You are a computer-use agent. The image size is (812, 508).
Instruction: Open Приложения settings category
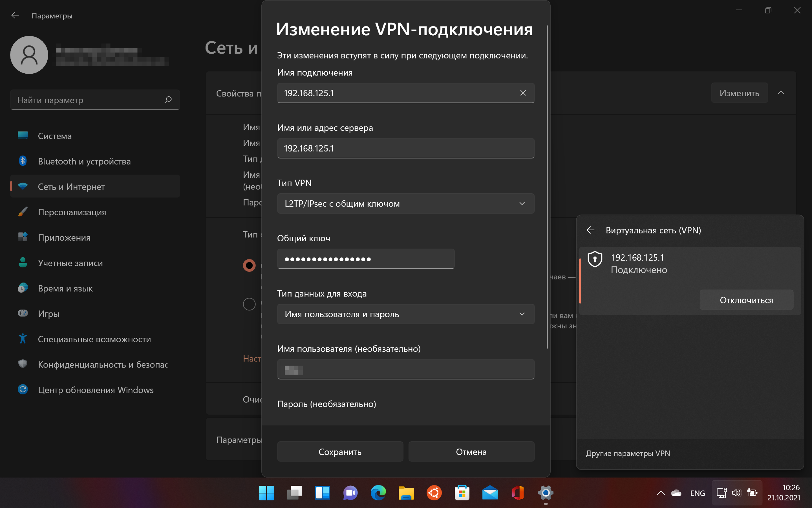tap(95, 238)
